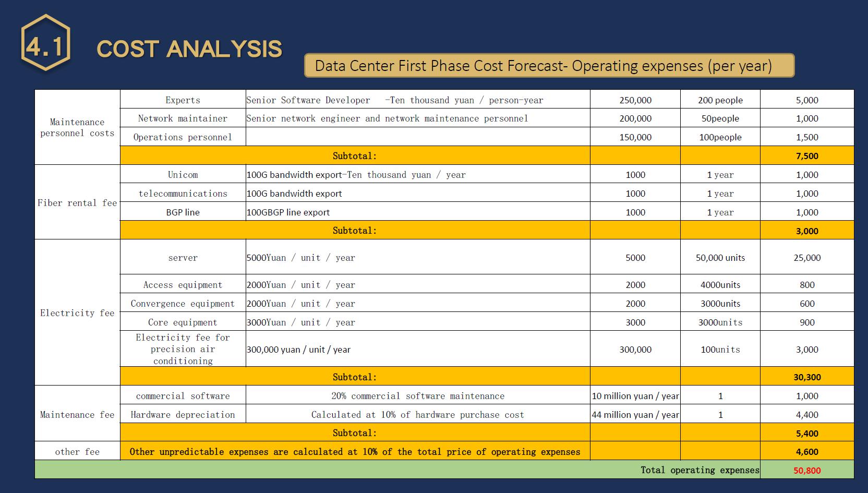Select the COST ANALYSIS heading
The image size is (868, 493).
point(189,49)
